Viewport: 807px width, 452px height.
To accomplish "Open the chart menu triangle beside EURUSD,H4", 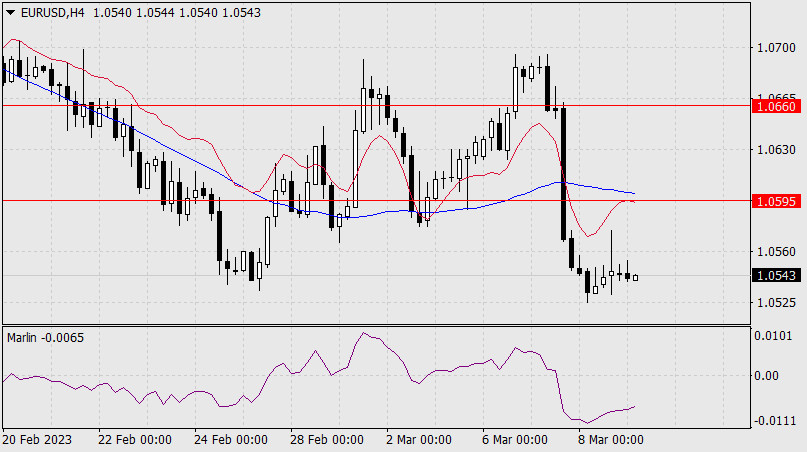I will click(x=10, y=11).
